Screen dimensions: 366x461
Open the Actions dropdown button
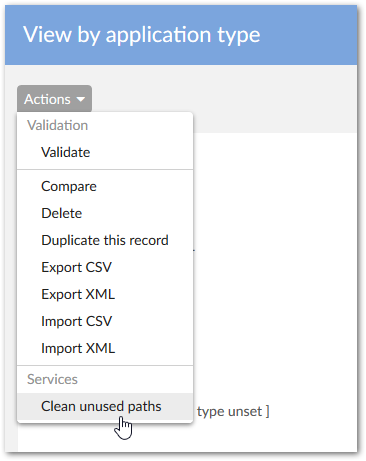(54, 99)
